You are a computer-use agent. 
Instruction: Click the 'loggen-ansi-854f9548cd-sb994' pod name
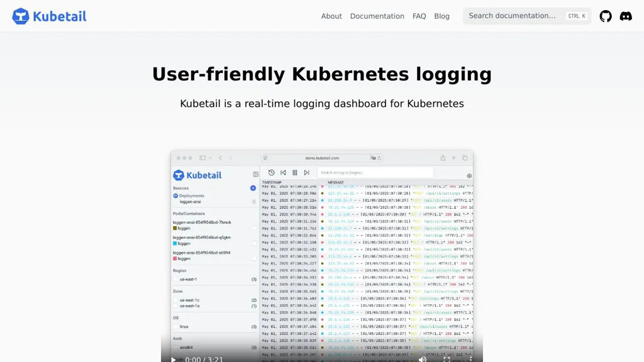pos(202,253)
